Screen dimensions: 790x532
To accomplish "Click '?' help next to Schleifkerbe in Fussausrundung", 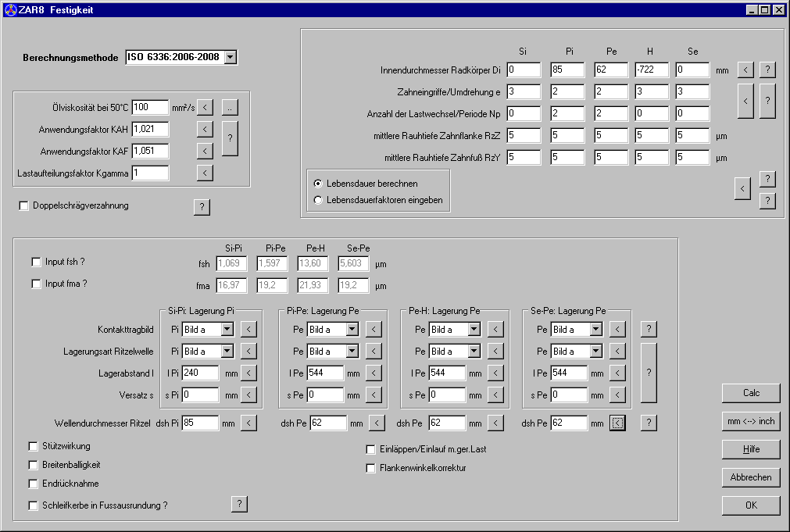I will 239,504.
